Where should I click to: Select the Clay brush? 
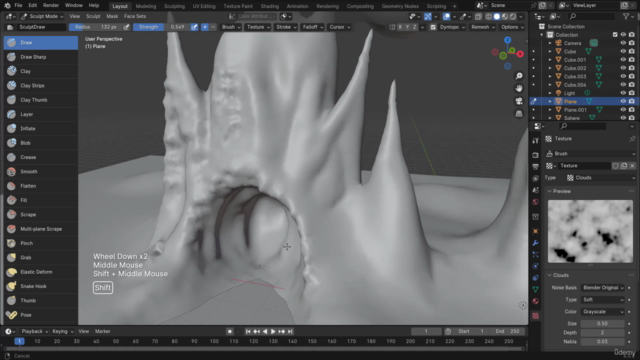pyautogui.click(x=41, y=71)
